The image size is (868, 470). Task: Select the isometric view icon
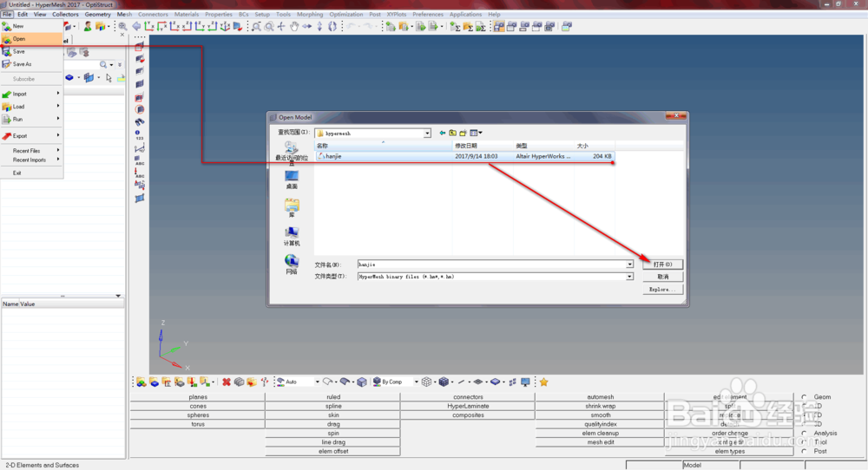(226, 26)
